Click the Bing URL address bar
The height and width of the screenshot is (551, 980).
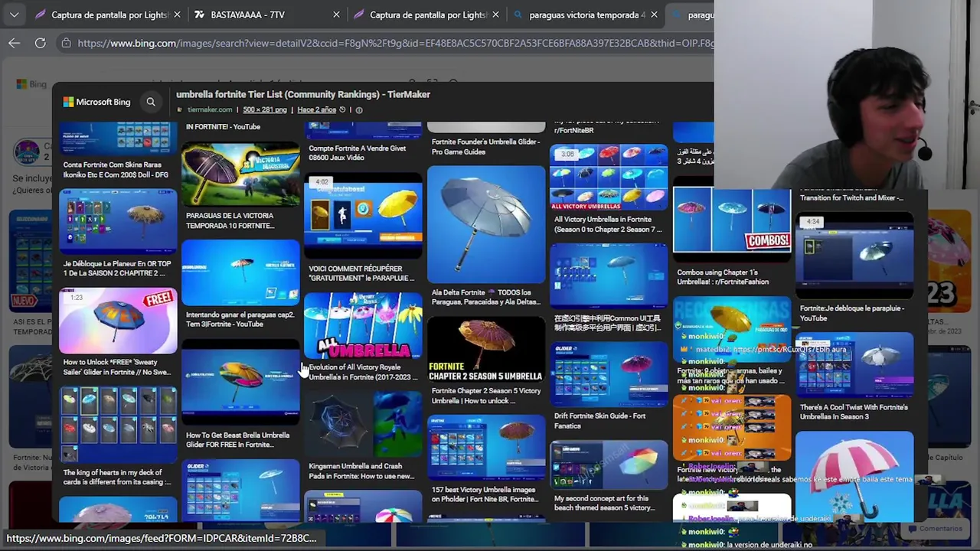[395, 43]
